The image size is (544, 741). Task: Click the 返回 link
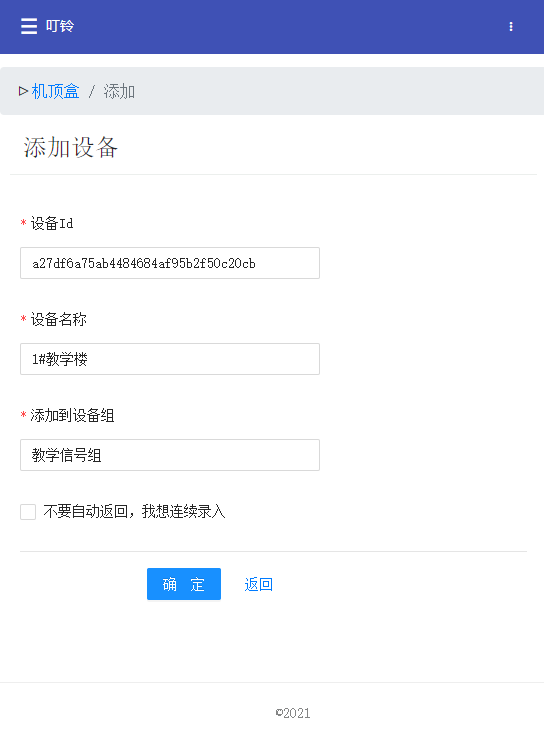coord(259,584)
